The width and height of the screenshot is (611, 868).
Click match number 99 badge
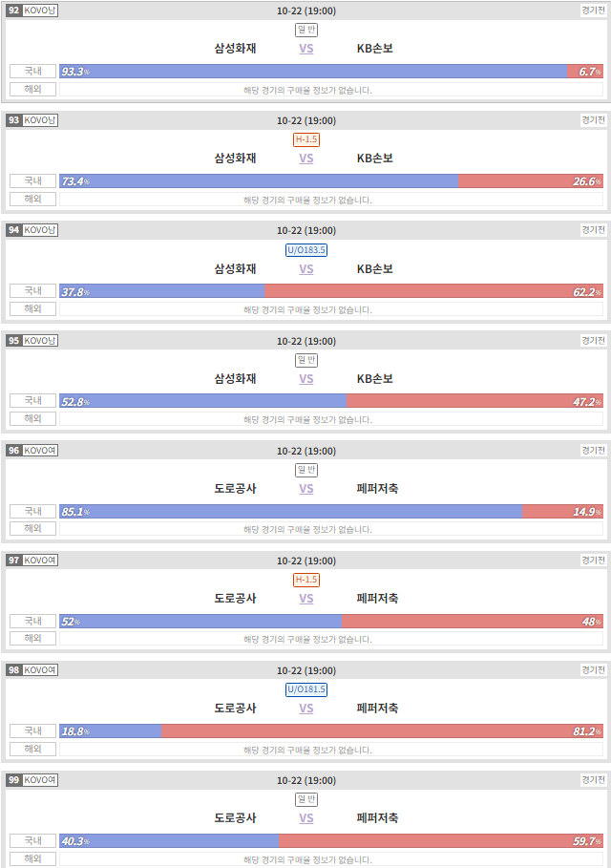tap(13, 780)
